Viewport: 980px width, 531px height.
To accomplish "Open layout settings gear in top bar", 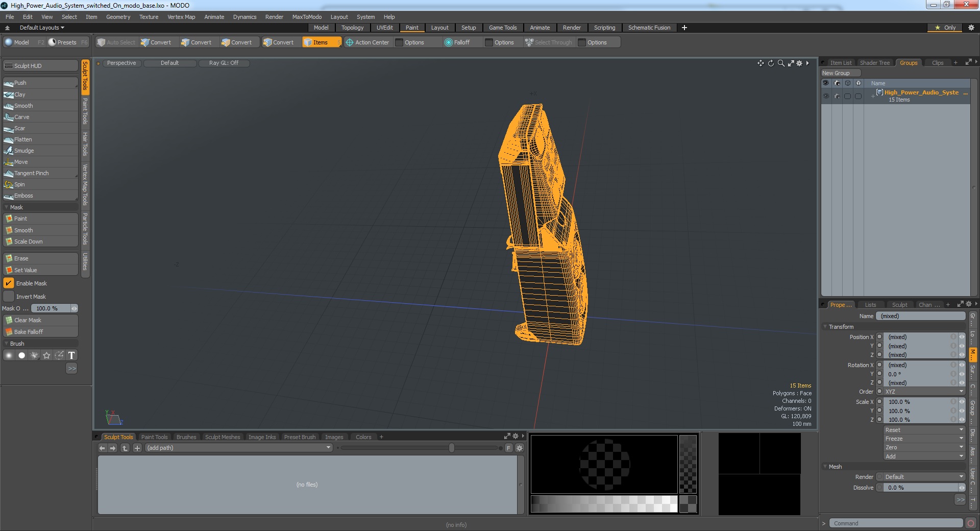I will pyautogui.click(x=971, y=28).
